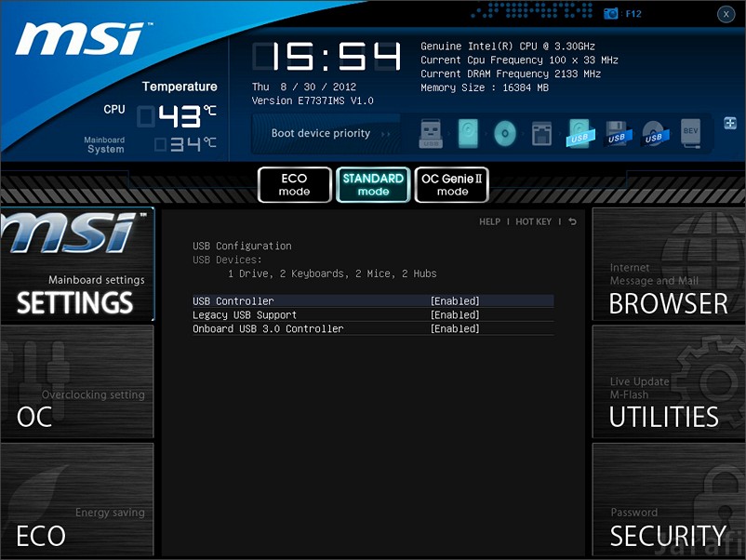Screen dimensions: 746x560
Task: Select the network boot device icon
Action: [542, 134]
